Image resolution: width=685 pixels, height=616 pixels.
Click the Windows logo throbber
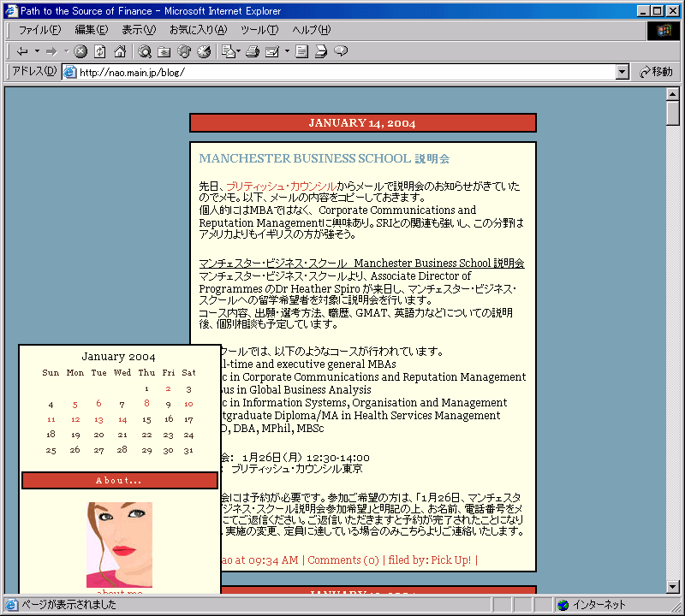[663, 30]
